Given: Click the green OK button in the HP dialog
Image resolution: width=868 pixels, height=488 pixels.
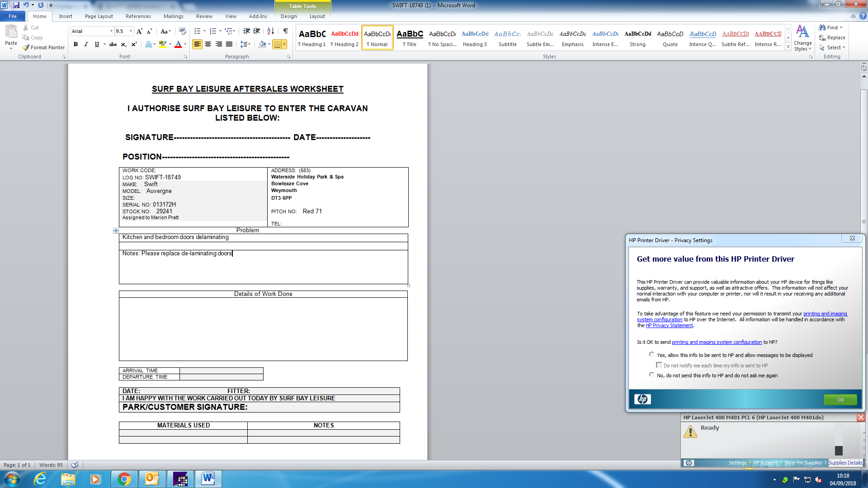Looking at the screenshot, I should click(x=840, y=400).
